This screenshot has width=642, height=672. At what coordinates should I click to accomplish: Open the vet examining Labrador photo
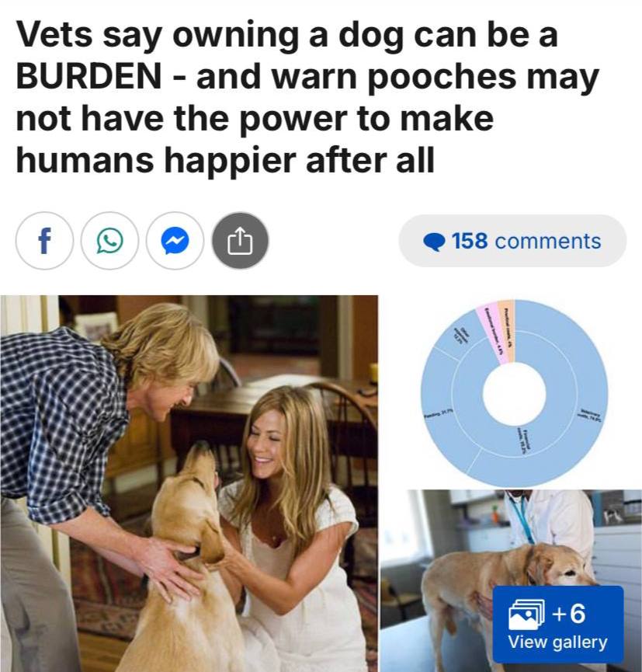point(511,580)
